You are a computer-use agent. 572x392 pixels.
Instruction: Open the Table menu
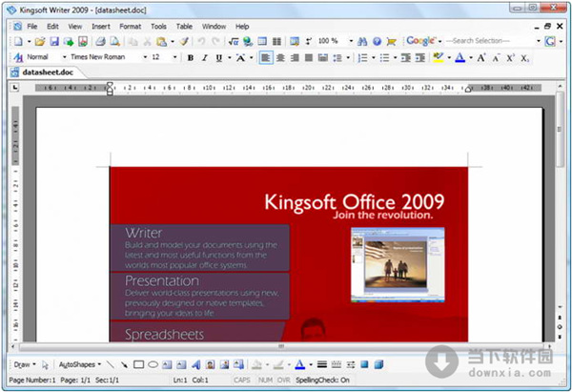click(184, 26)
